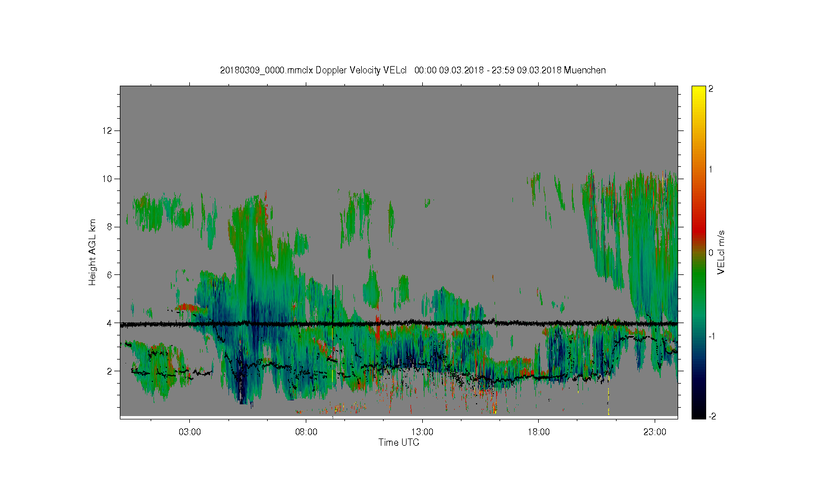Click the 2 km height tick label
This screenshot has width=840, height=504.
coord(110,371)
